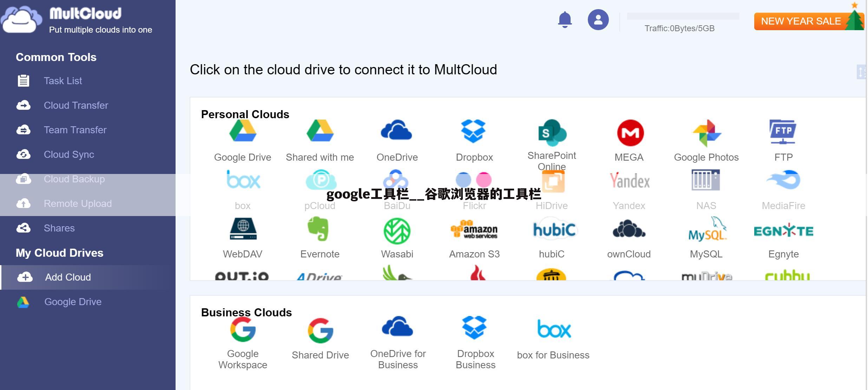The image size is (868, 390).
Task: Open the user account avatar menu
Action: [598, 20]
